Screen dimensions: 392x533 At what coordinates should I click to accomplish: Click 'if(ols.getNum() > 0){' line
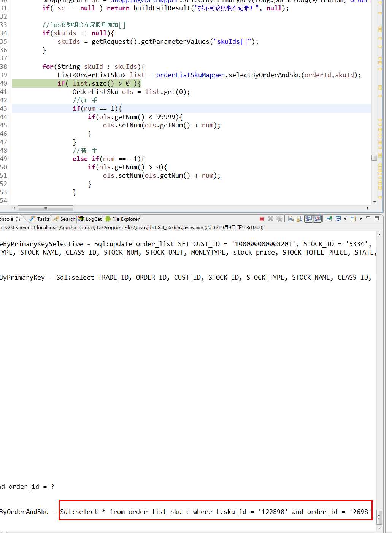coord(127,167)
